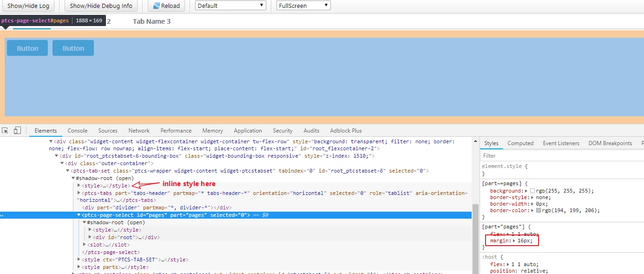Open the Sources panel tab
644x274 pixels.
click(108, 131)
